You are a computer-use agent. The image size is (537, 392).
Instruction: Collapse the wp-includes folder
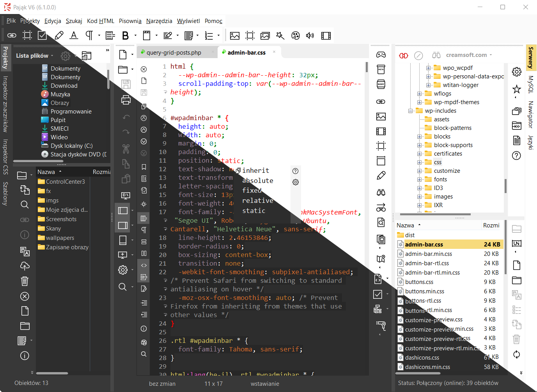(410, 111)
